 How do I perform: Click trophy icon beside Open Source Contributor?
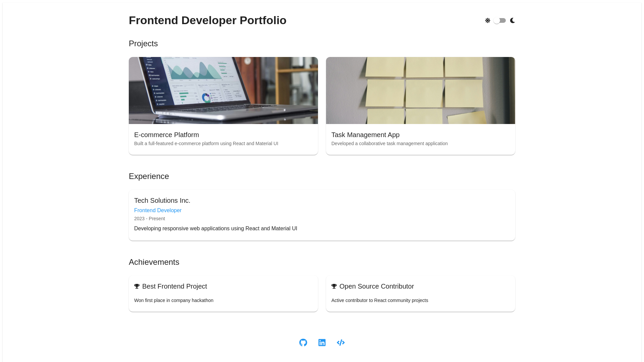pyautogui.click(x=334, y=286)
